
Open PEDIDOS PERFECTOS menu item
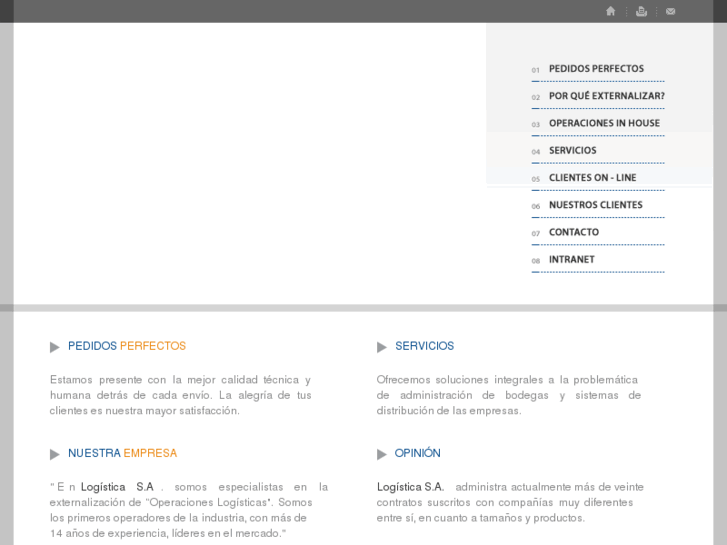(x=596, y=69)
